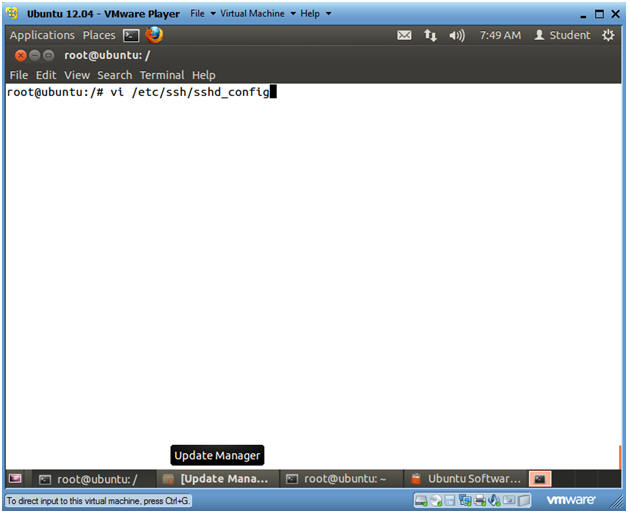Open the sound volume indicator
The image size is (628, 513).
pos(457,36)
